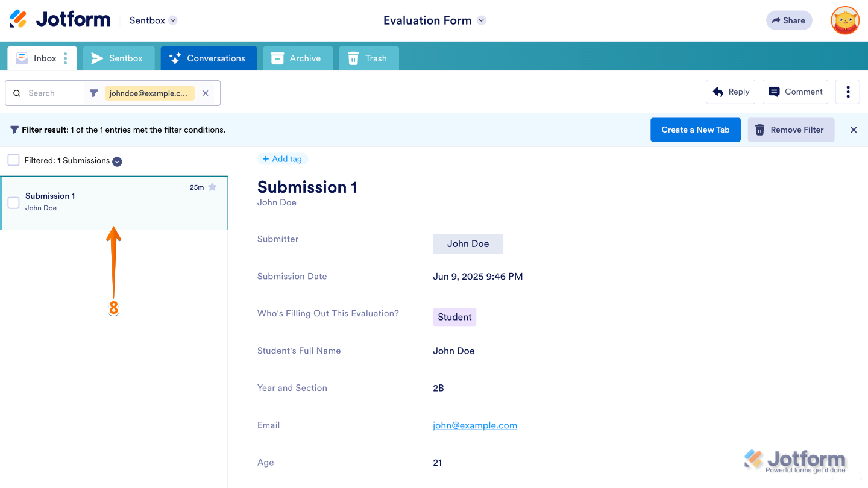Open your avatar profile icon
Screen dimensions: 868x488
[x=844, y=20]
